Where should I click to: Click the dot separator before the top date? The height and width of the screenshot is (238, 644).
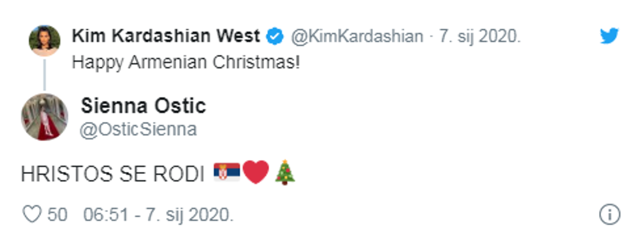[x=431, y=37]
